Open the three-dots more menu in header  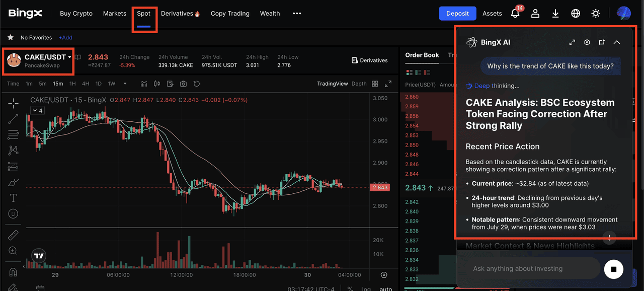click(x=297, y=14)
